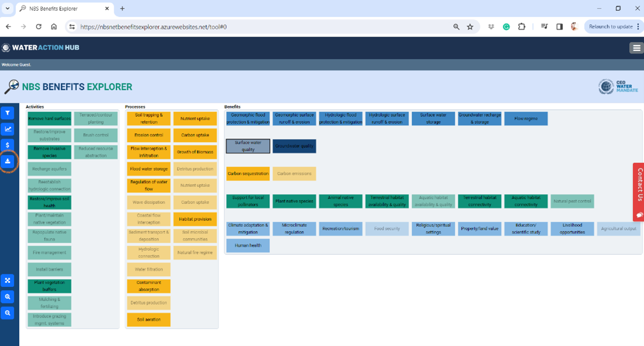Viewport: 644px width, 346px height.
Task: Toggle the Fire management activity
Action: pos(49,253)
